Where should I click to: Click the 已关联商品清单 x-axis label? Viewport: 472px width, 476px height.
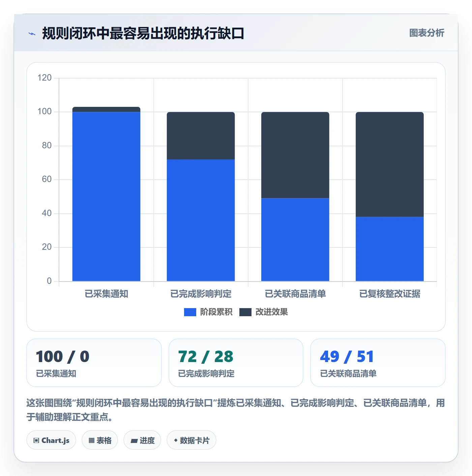[x=295, y=294]
